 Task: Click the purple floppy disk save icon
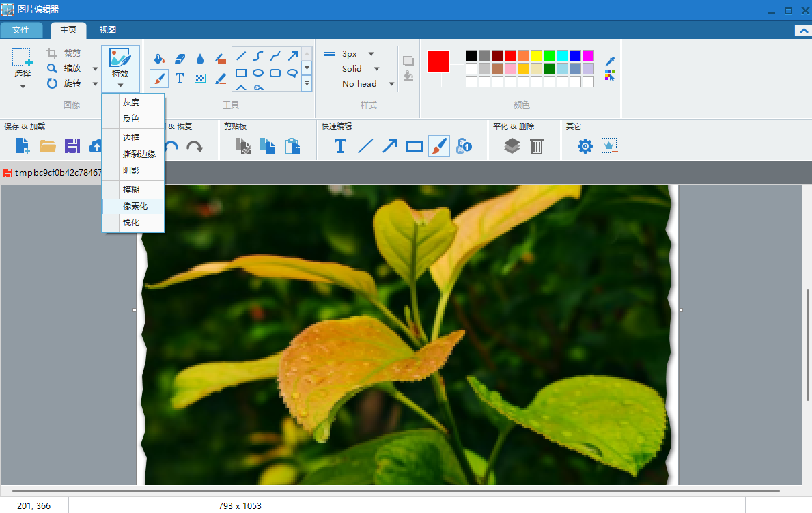click(x=72, y=145)
